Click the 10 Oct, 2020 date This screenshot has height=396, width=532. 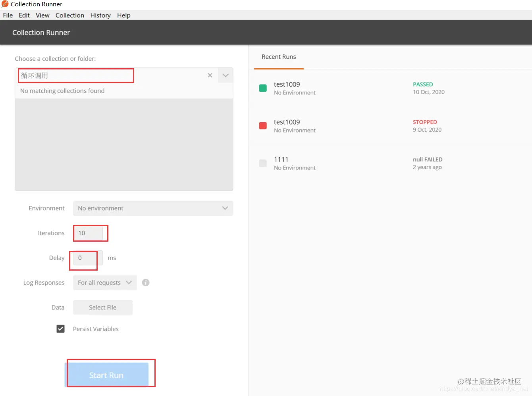click(429, 92)
